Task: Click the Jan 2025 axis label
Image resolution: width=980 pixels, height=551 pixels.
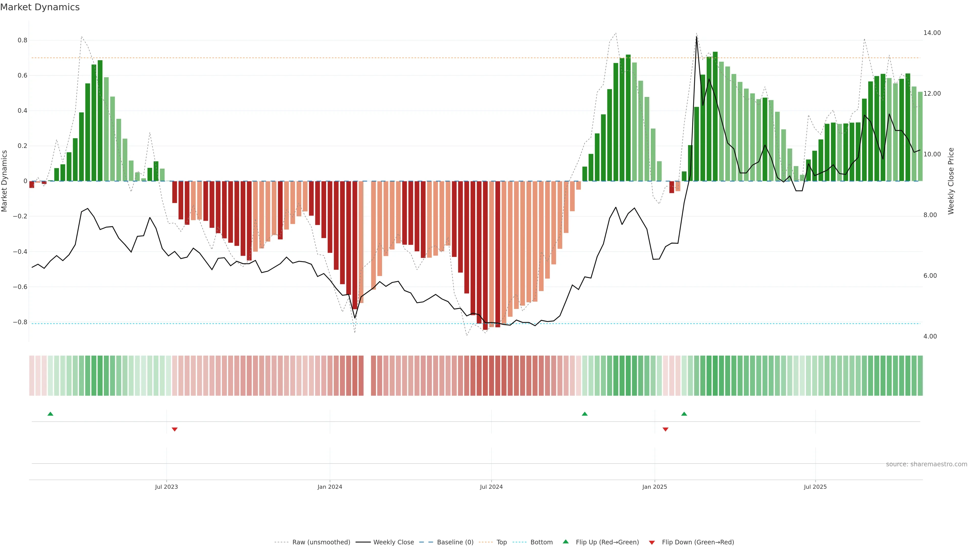Action: [654, 487]
